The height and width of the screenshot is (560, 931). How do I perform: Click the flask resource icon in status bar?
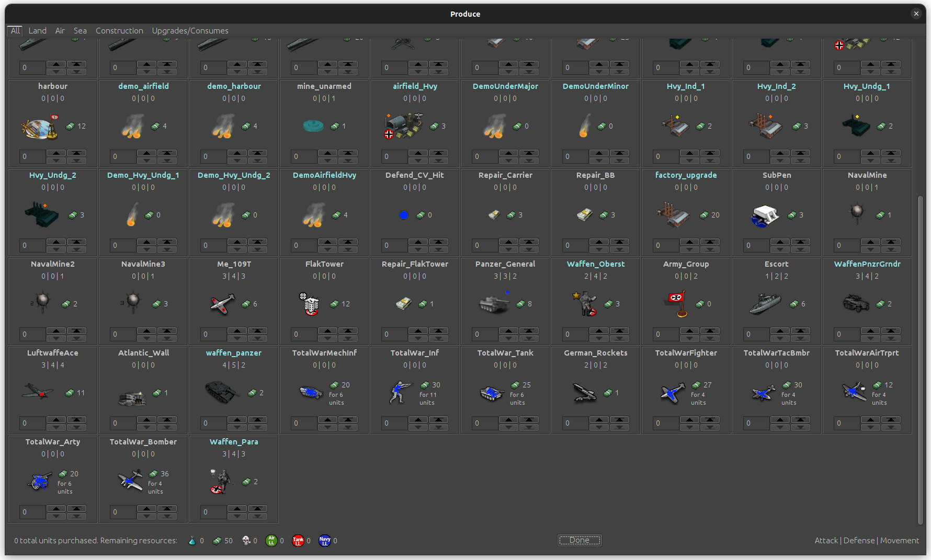(x=192, y=541)
